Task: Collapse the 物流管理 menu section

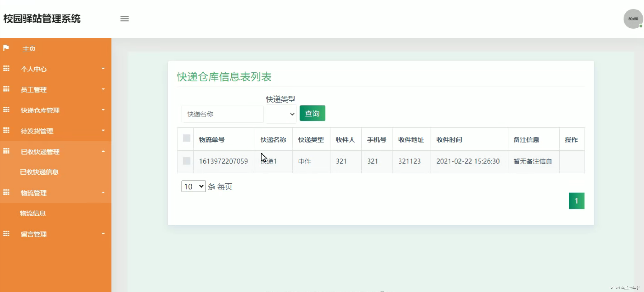Action: (x=103, y=192)
